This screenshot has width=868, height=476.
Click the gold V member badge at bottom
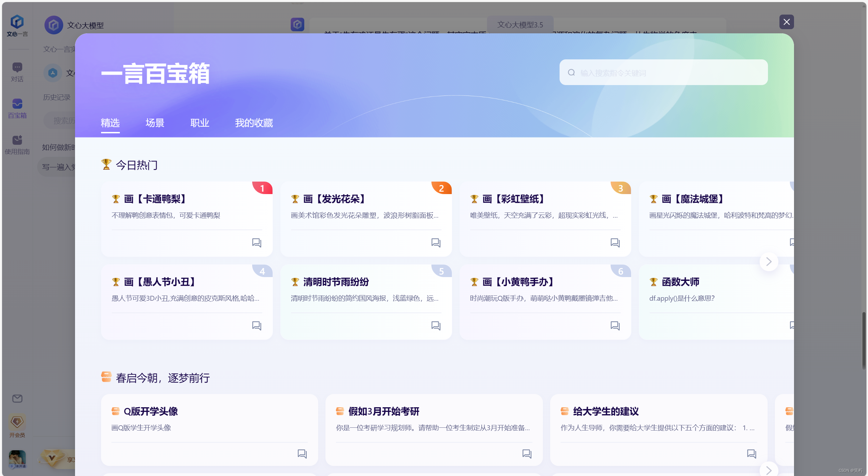52,458
